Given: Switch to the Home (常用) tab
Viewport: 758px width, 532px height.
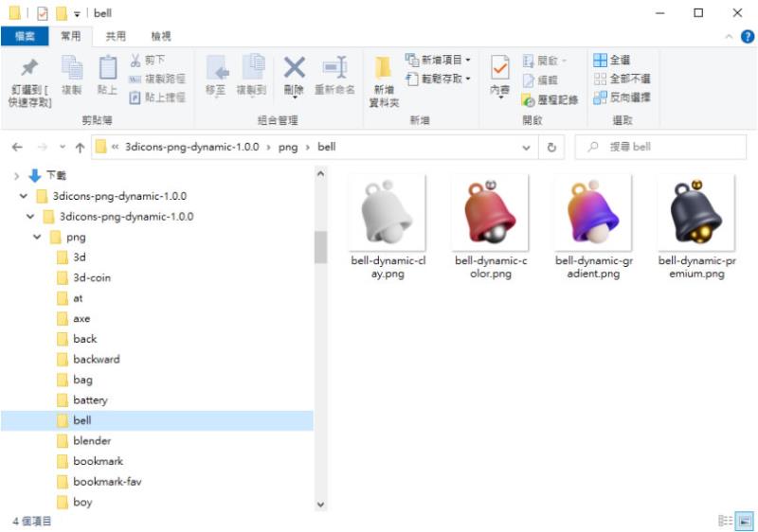Looking at the screenshot, I should pyautogui.click(x=70, y=36).
